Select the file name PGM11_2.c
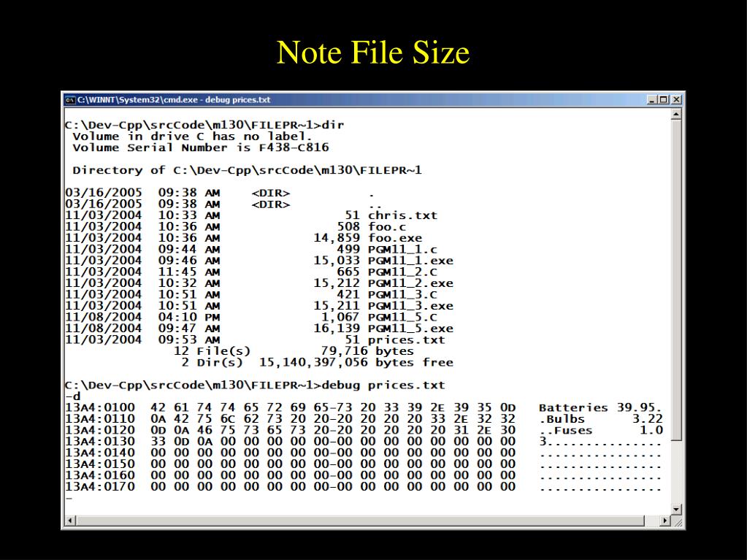This screenshot has width=747, height=560. (x=402, y=272)
